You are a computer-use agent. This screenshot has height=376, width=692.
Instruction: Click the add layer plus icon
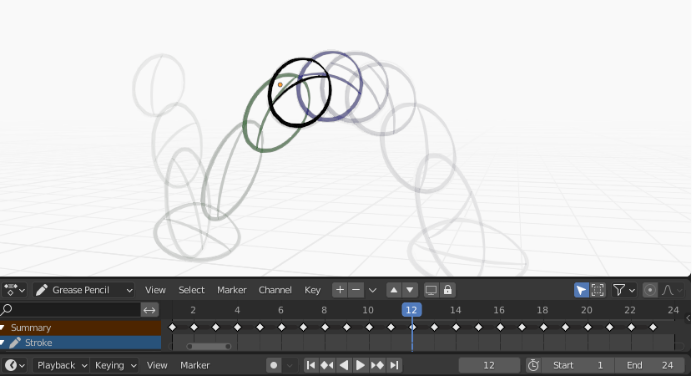click(x=340, y=290)
